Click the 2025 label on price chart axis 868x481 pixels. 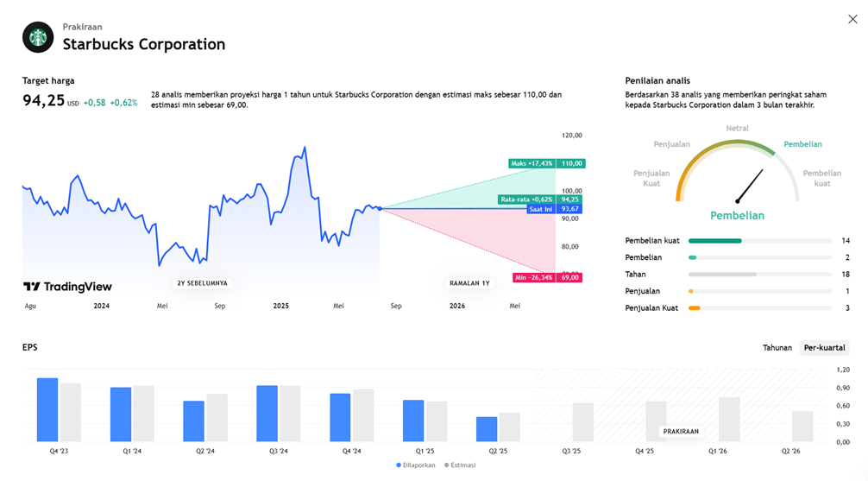(x=280, y=306)
